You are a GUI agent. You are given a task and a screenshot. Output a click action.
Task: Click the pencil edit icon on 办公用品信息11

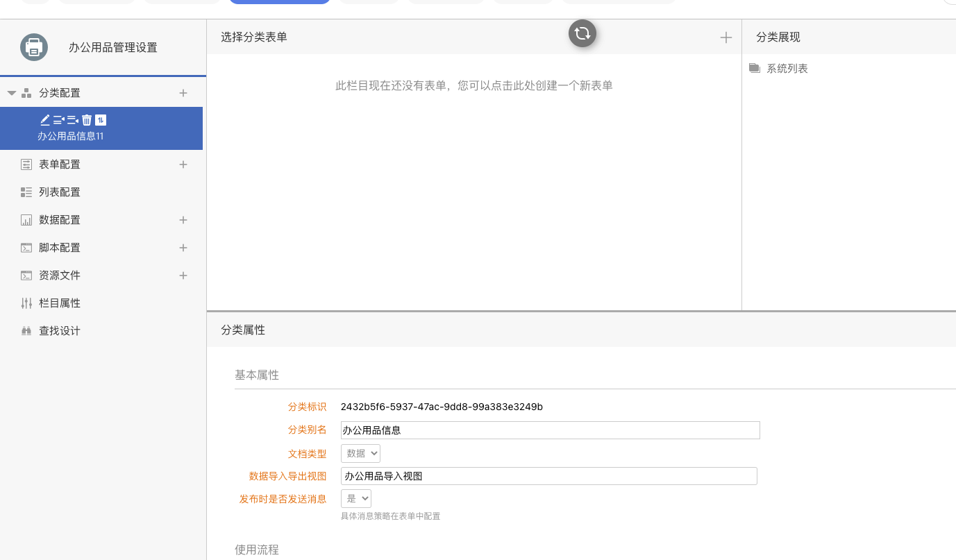click(44, 120)
